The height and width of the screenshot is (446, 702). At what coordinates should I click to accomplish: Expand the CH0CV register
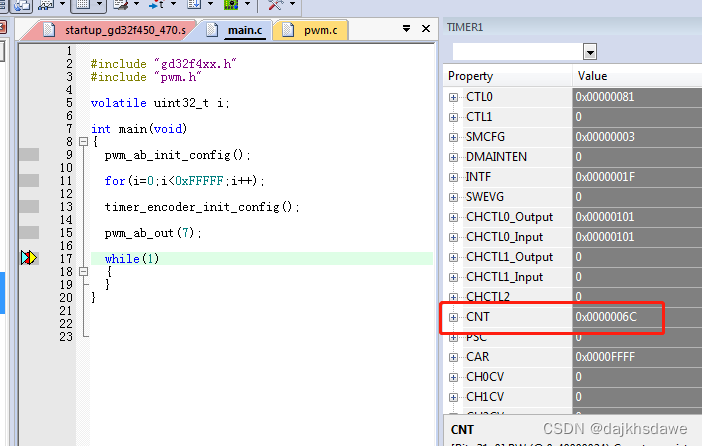(x=453, y=377)
